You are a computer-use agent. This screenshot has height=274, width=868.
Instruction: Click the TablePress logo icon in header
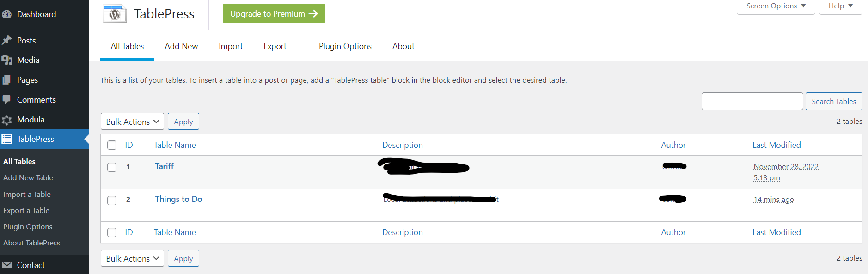click(115, 14)
